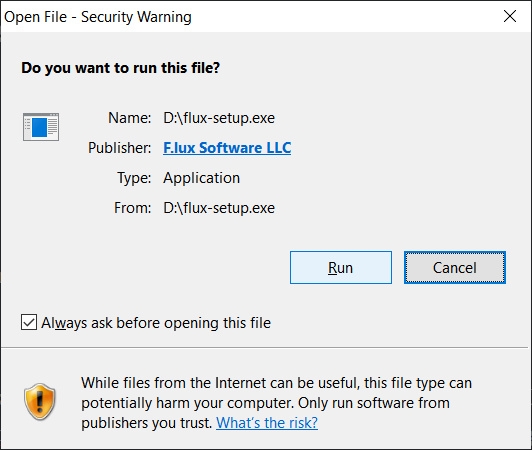
Task: Click the Name file path D:\flux-setup.exe
Action: (219, 118)
